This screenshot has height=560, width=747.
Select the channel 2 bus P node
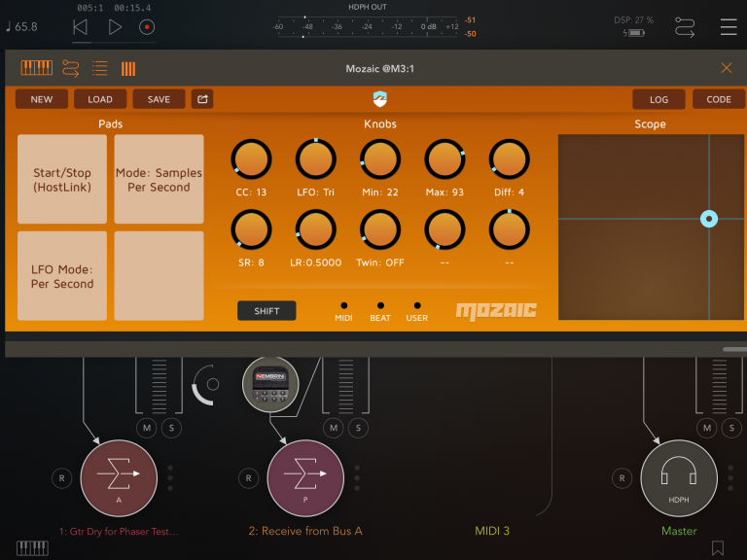305,477
